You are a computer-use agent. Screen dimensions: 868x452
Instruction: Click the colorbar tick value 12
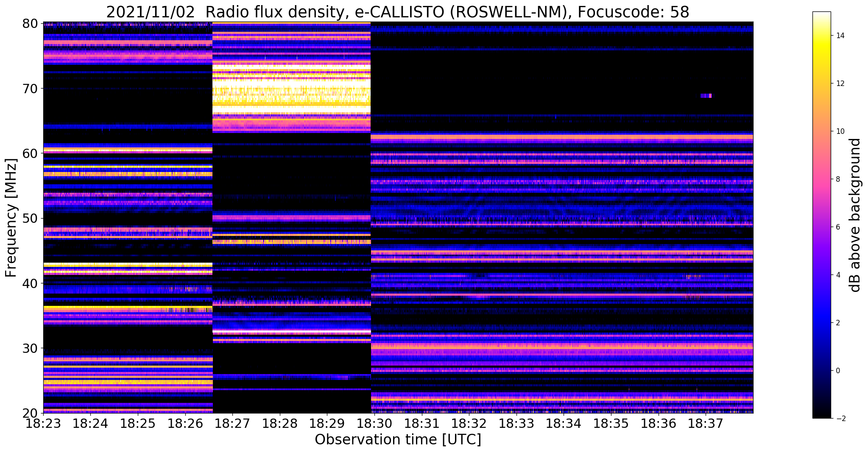point(840,83)
